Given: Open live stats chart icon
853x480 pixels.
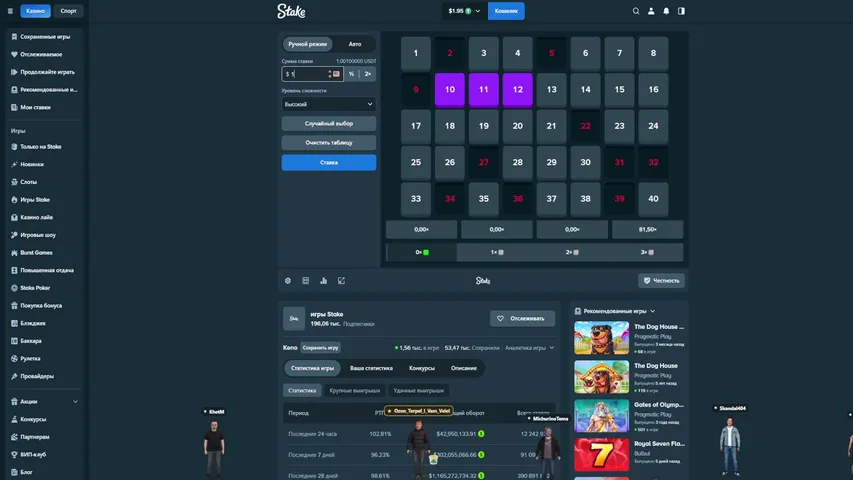Looking at the screenshot, I should click(324, 281).
